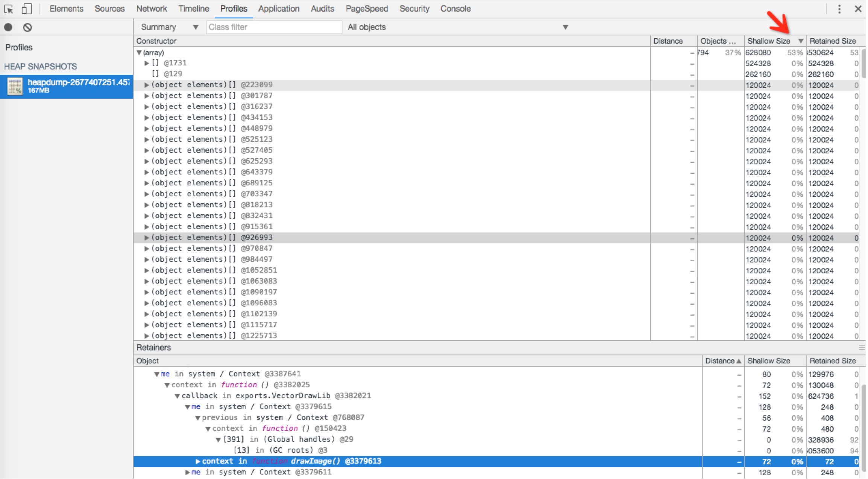Collapse [391] in (Global handles) row
This screenshot has height=479, width=868.
tap(218, 440)
